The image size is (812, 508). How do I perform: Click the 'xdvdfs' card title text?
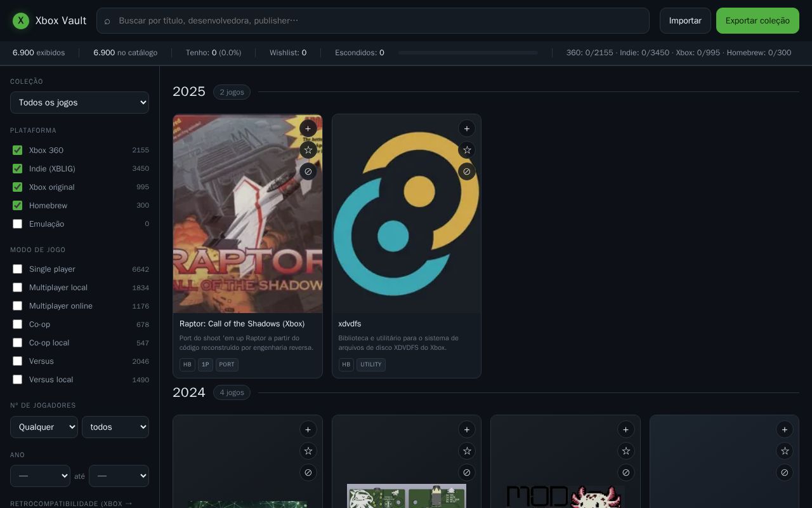point(350,324)
